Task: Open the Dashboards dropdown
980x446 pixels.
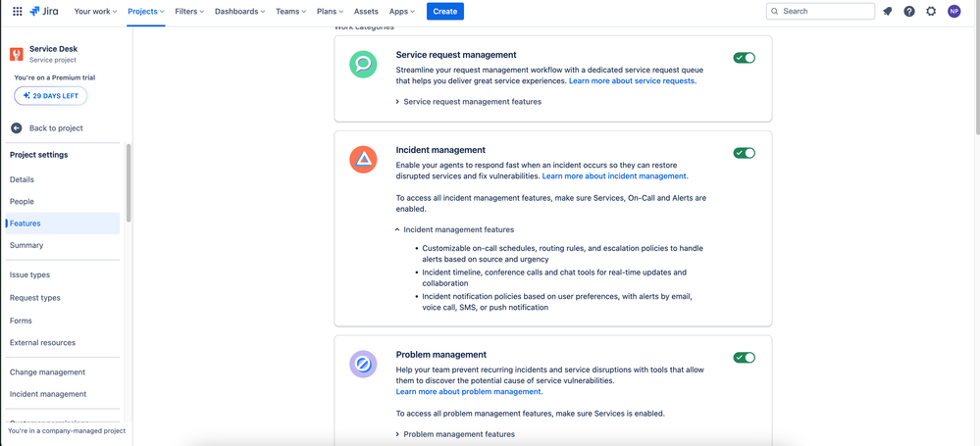Action: tap(240, 11)
